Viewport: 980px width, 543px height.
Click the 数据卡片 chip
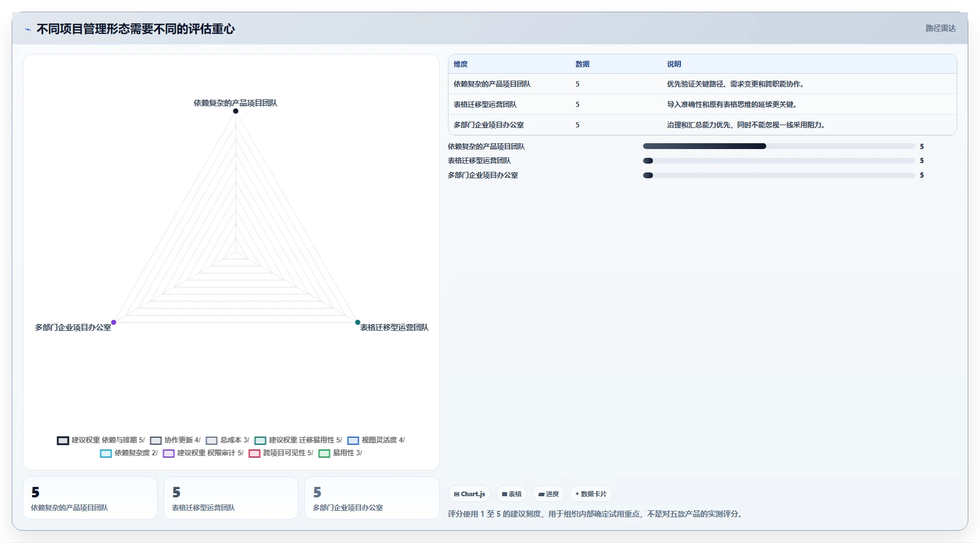click(590, 494)
